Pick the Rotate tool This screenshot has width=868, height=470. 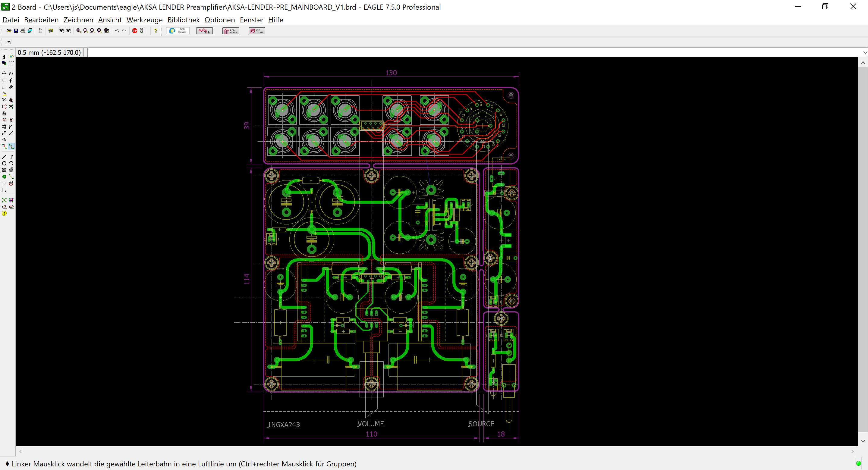click(x=11, y=80)
